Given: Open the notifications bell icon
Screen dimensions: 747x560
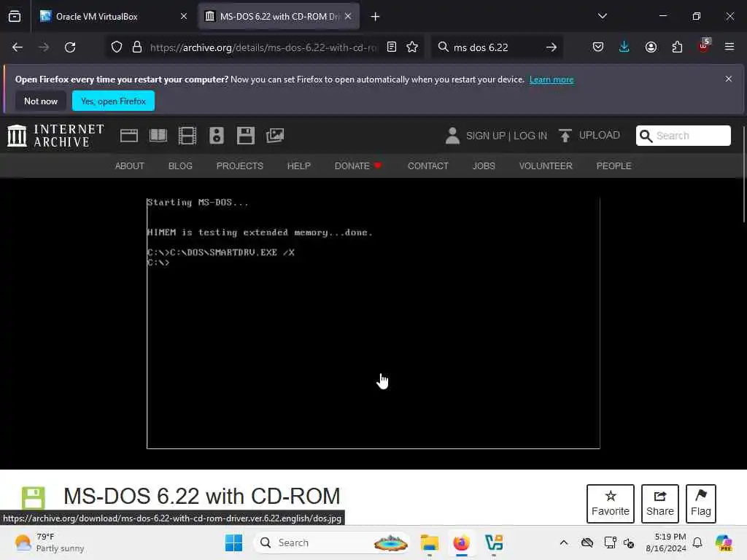Looking at the screenshot, I should (x=697, y=542).
